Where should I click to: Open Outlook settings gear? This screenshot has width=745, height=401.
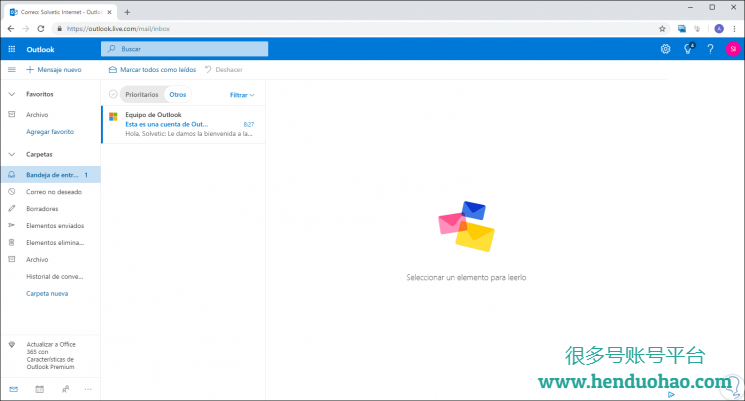[666, 49]
